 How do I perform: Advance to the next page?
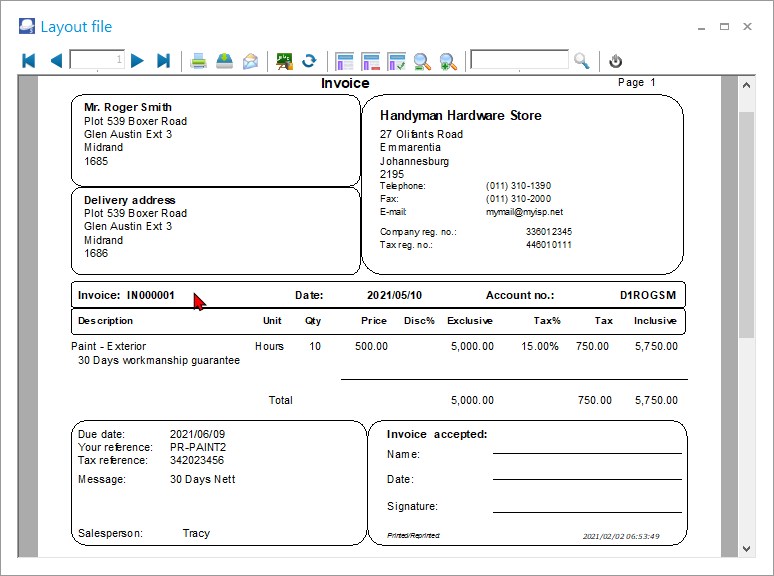click(x=137, y=61)
